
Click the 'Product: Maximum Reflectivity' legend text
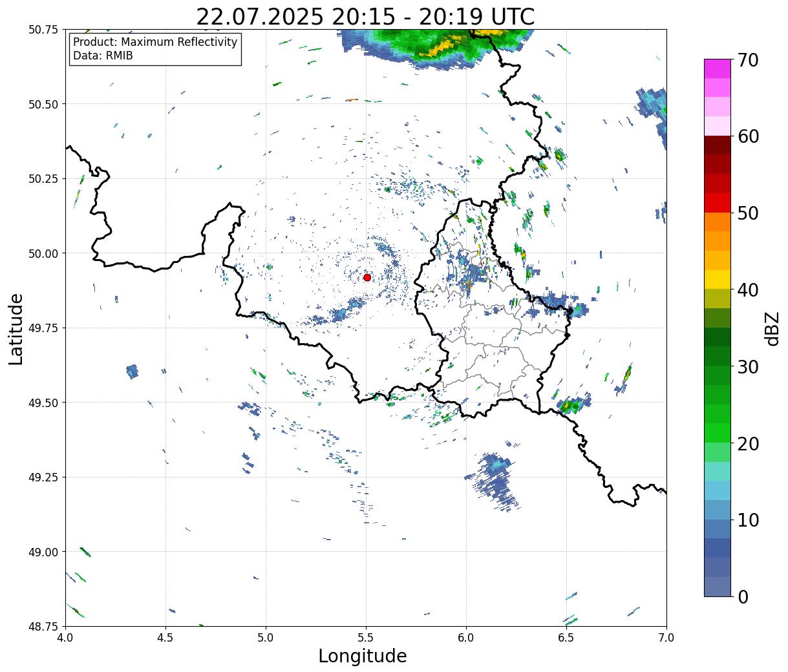pyautogui.click(x=155, y=42)
